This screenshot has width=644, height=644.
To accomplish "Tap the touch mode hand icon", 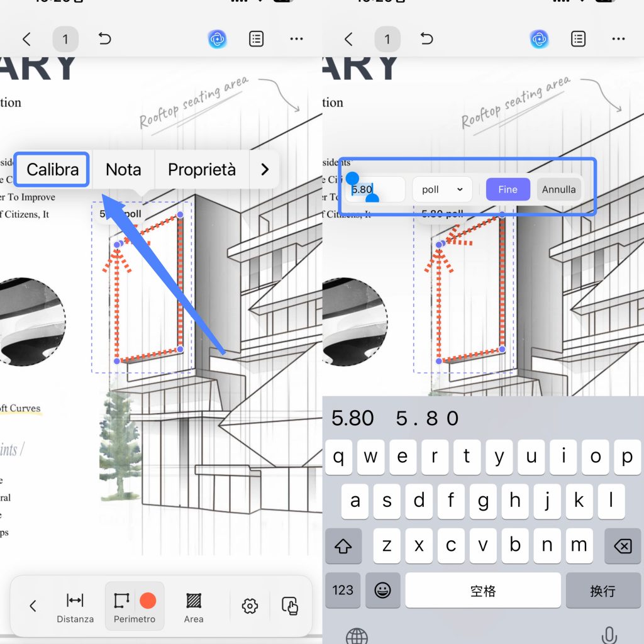I will coord(290,606).
